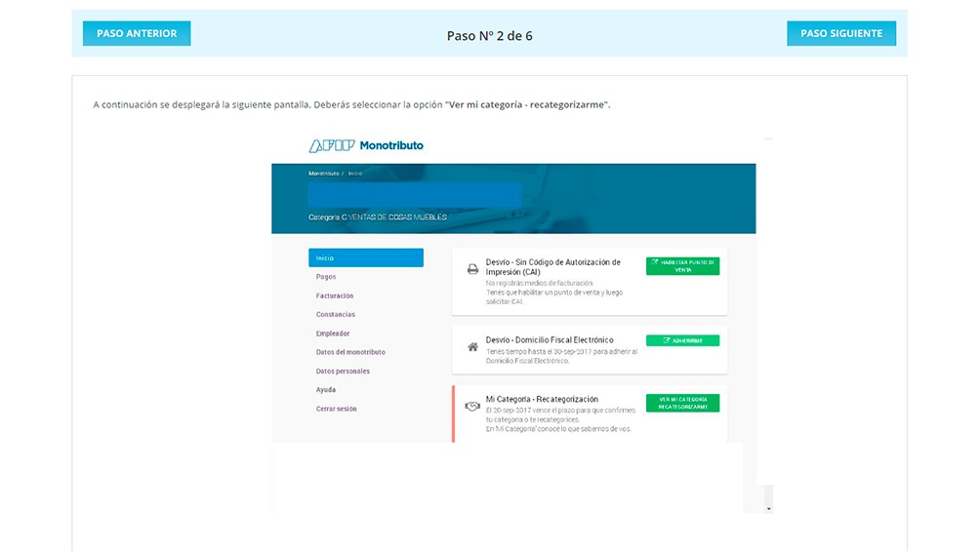
Task: Open Ayuda in the sidebar
Action: pyautogui.click(x=326, y=390)
